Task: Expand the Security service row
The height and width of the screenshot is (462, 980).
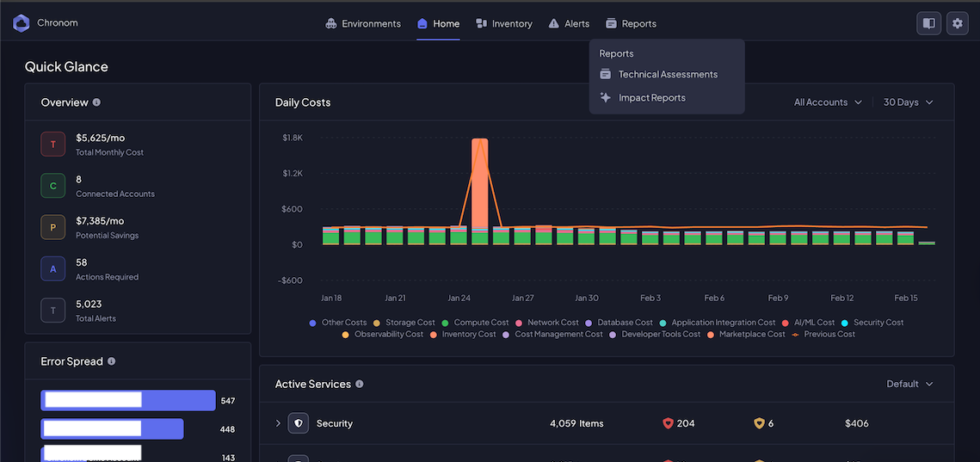Action: click(278, 423)
